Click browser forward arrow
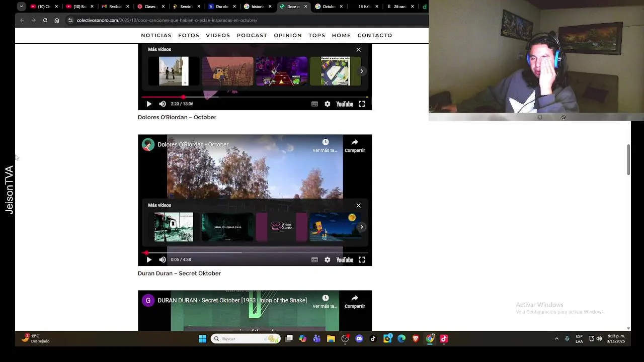Viewport: 644px width, 362px height. tap(33, 20)
